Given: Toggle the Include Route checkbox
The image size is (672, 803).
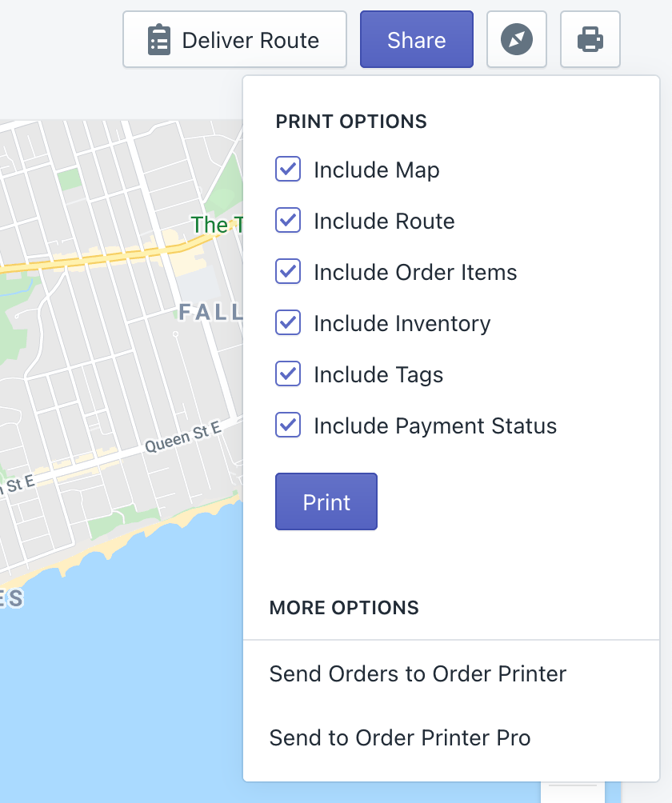Looking at the screenshot, I should click(288, 221).
